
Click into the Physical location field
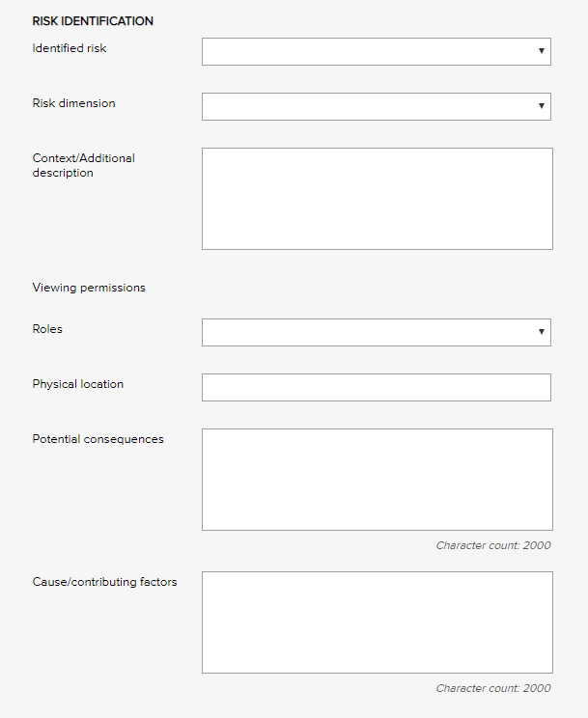[376, 388]
